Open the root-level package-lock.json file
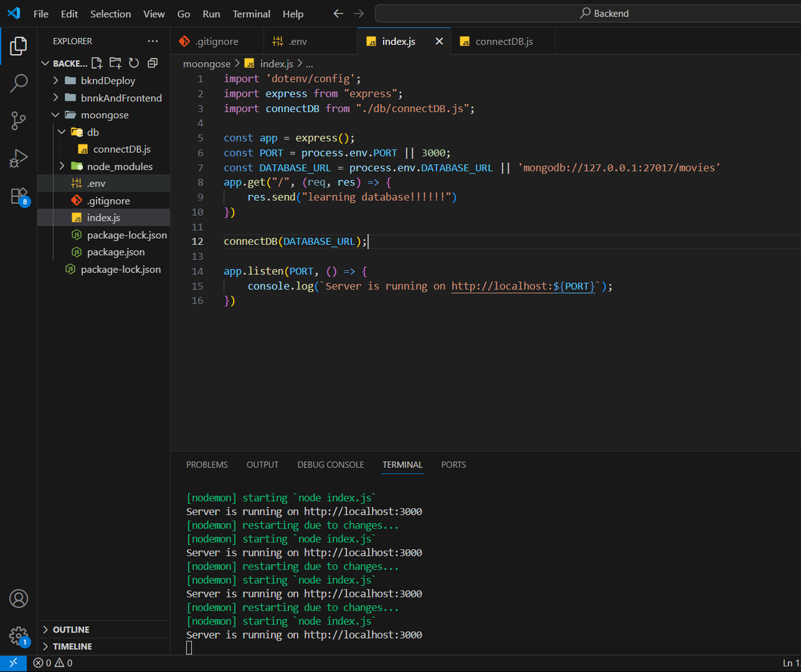The image size is (801, 672). click(x=103, y=270)
